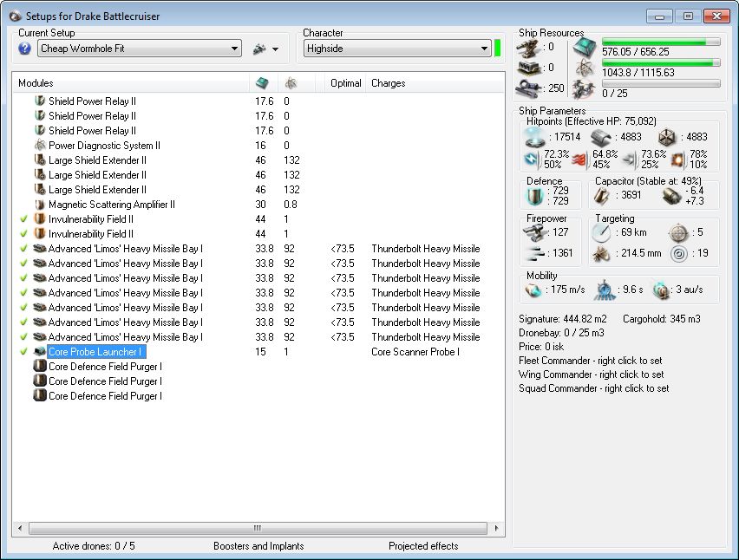The height and width of the screenshot is (560, 739).
Task: Toggle the fourth Heavy Missile Bay active checkmark
Action: 23,292
